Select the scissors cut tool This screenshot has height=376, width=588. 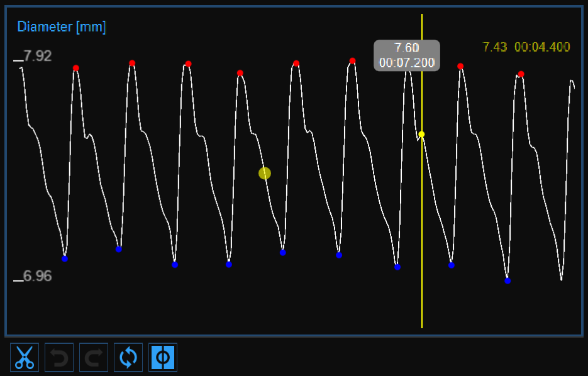[25, 357]
